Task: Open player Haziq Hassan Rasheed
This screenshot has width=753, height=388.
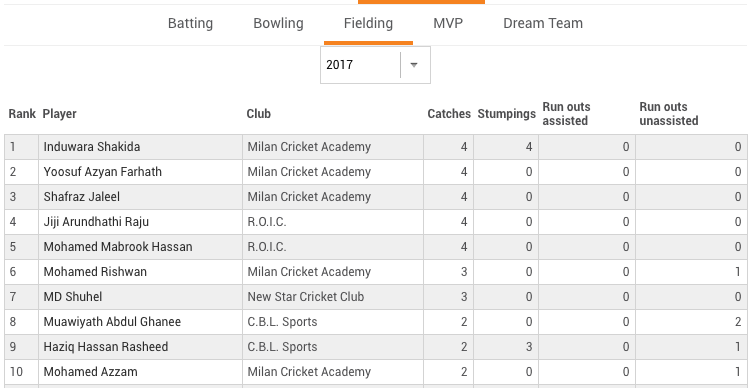Action: pos(106,347)
